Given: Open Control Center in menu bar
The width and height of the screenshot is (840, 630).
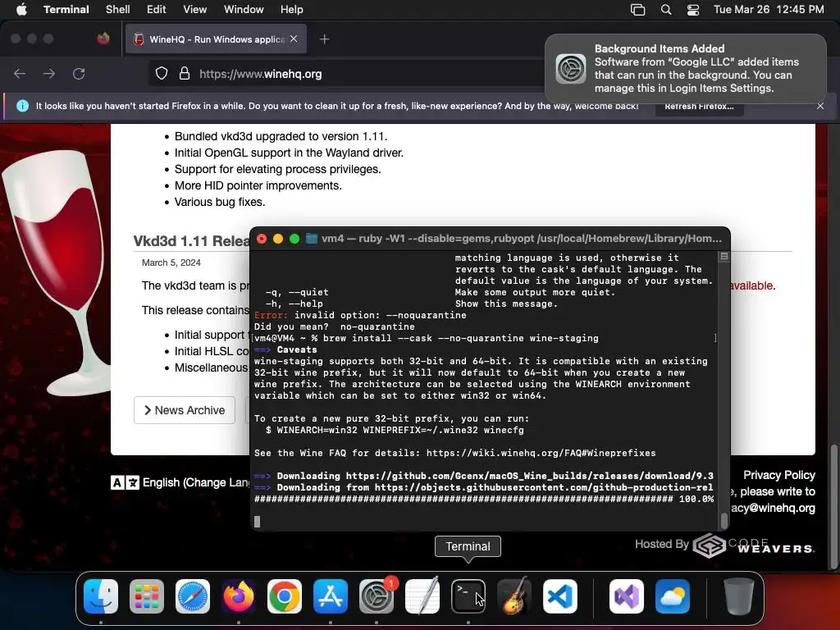Looking at the screenshot, I should pos(693,10).
